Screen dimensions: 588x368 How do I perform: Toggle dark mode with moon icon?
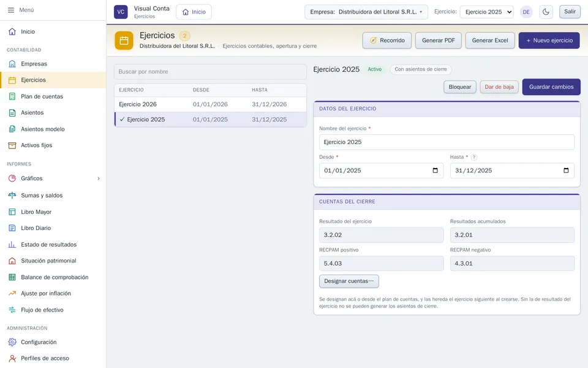pyautogui.click(x=546, y=12)
